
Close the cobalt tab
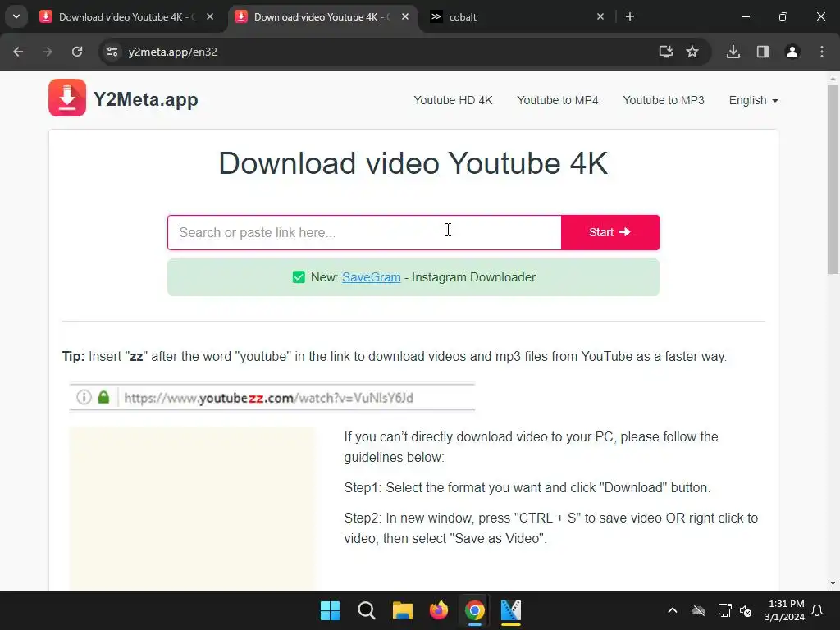click(600, 16)
